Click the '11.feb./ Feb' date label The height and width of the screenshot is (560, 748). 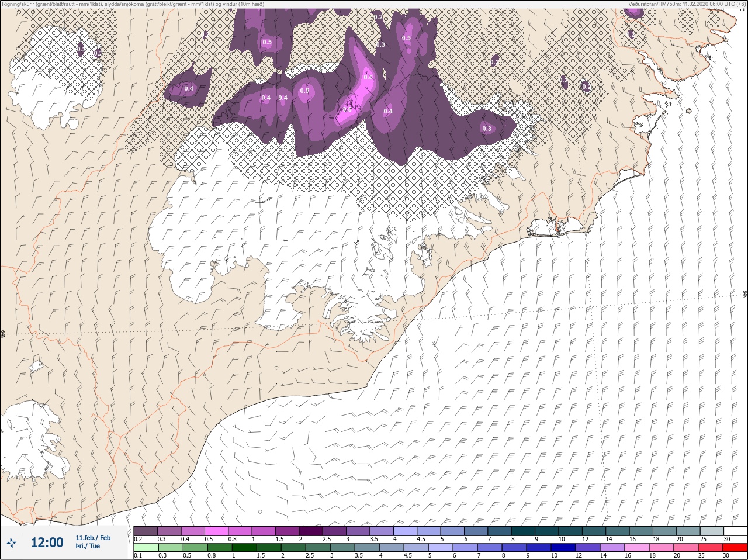pyautogui.click(x=93, y=537)
